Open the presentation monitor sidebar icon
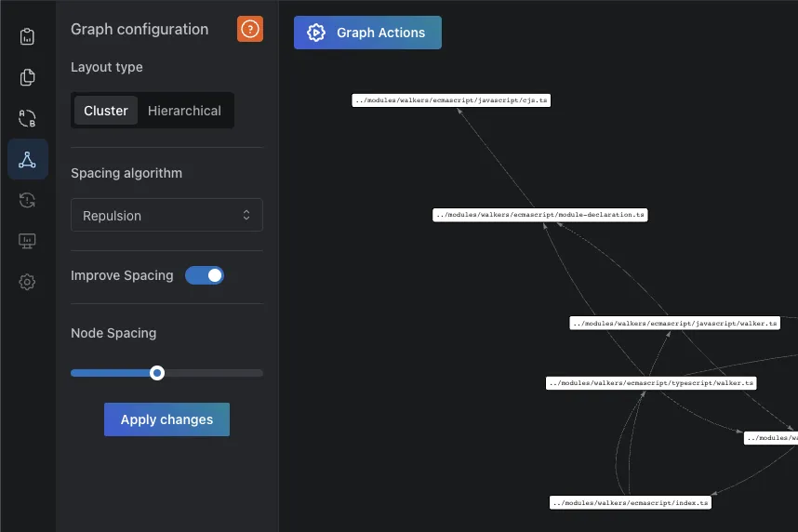The width and height of the screenshot is (798, 532). pyautogui.click(x=27, y=241)
